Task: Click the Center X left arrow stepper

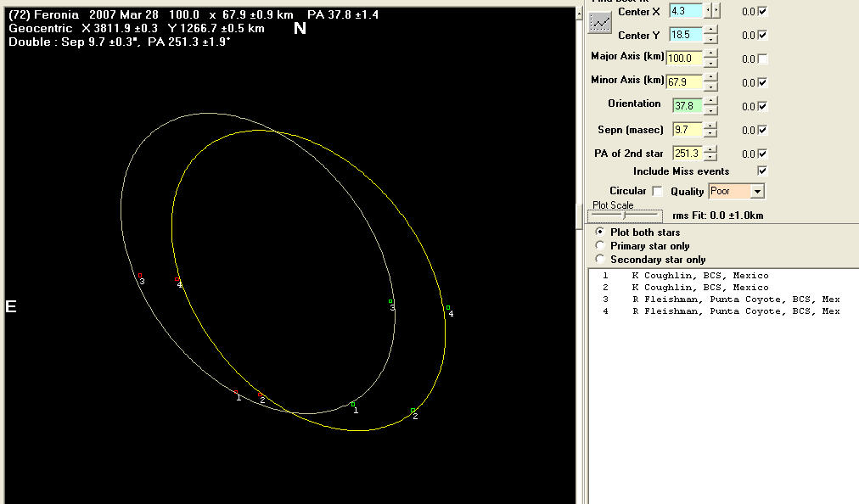Action: (x=708, y=10)
